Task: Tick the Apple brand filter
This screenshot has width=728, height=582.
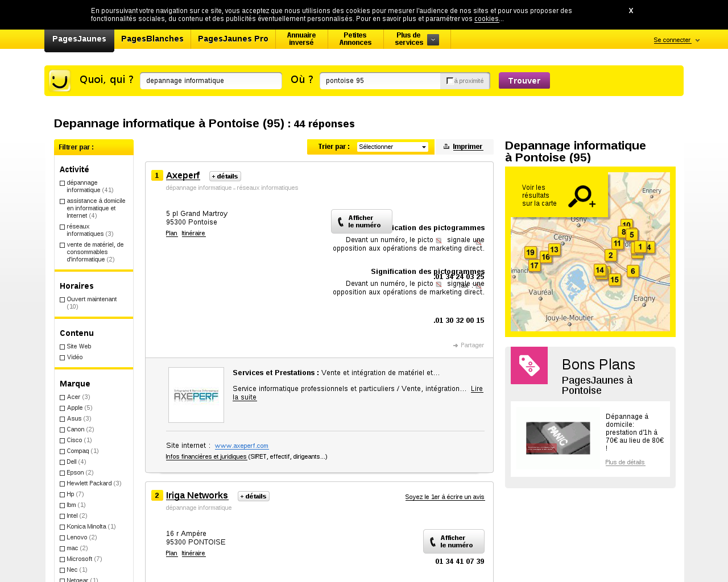Action: 63,408
